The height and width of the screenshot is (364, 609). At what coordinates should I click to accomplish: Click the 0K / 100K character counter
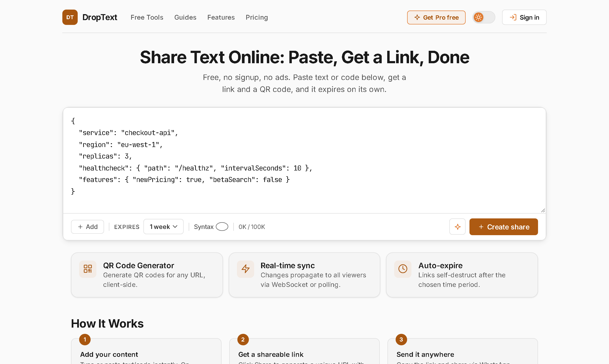pyautogui.click(x=252, y=227)
